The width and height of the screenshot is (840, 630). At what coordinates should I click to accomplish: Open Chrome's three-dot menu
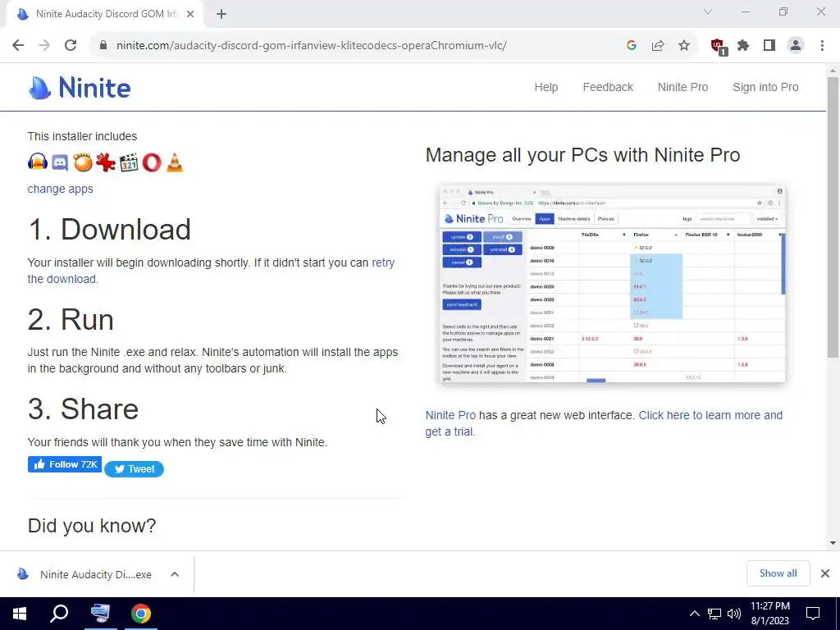point(822,46)
